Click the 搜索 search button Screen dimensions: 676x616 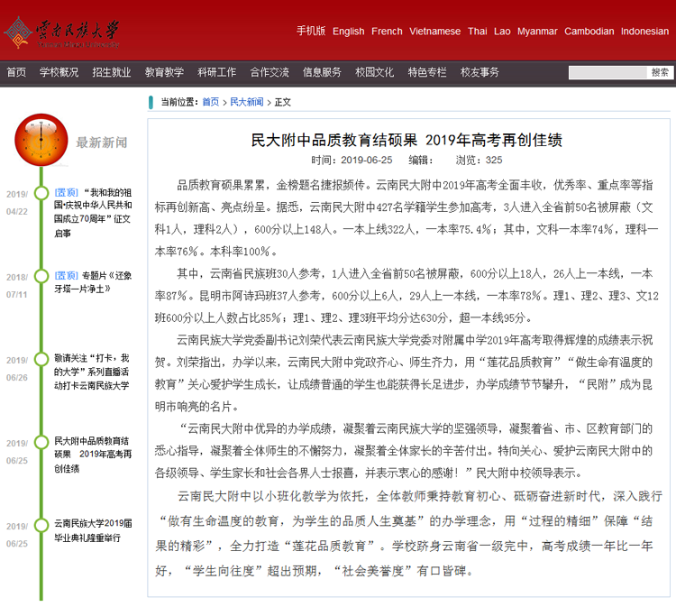[660, 72]
